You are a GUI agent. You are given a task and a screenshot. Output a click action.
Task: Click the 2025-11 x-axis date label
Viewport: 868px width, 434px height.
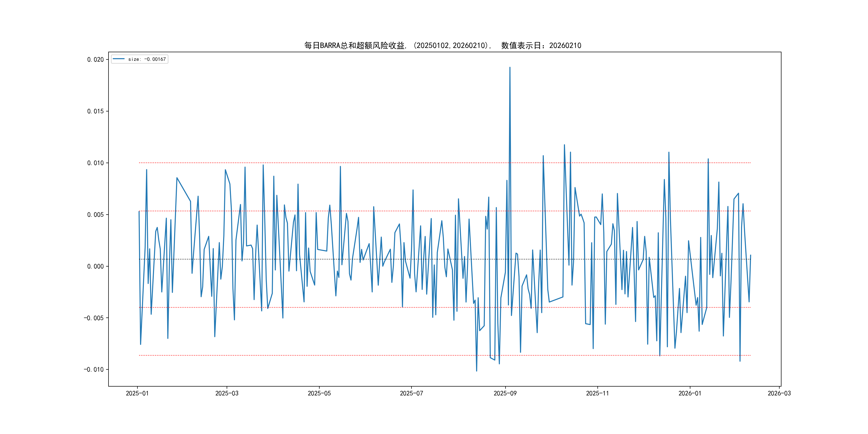[597, 393]
